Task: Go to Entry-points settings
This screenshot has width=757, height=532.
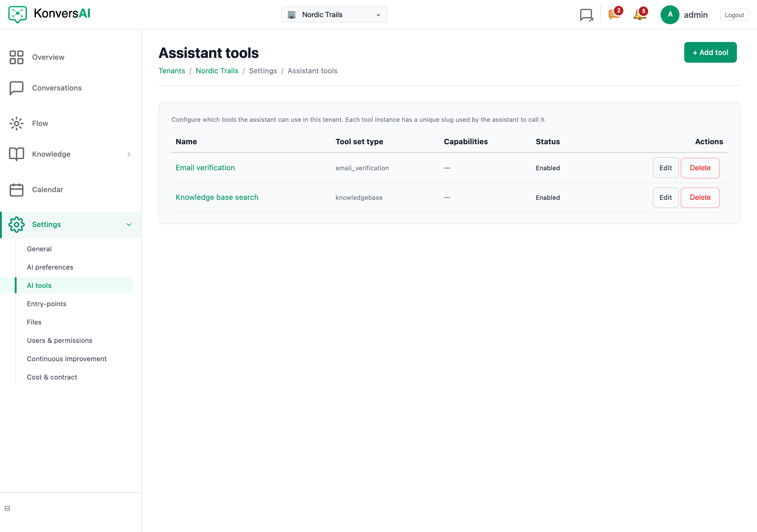Action: click(46, 304)
